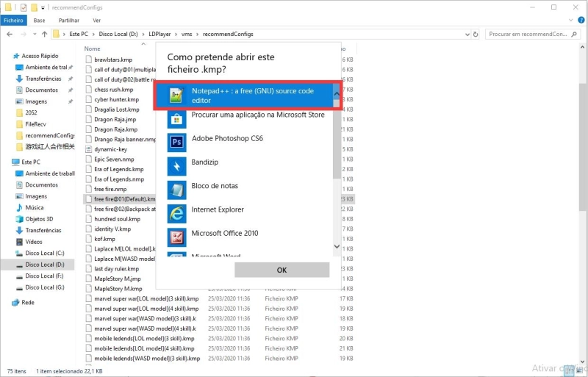The image size is (588, 377).
Task: Open Objetos 3D in the navigation pane
Action: (39, 219)
